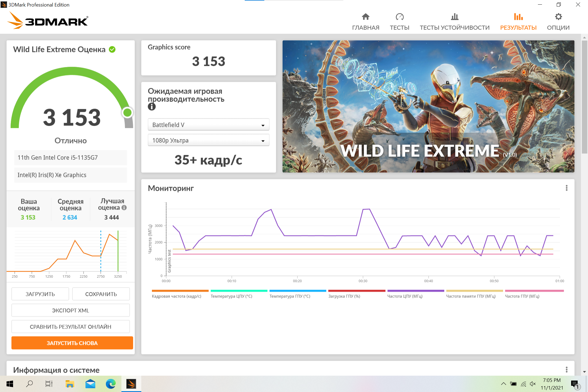Expand the 1080p Ультра resolution dropdown
Screen dimensions: 588x392
tap(209, 140)
